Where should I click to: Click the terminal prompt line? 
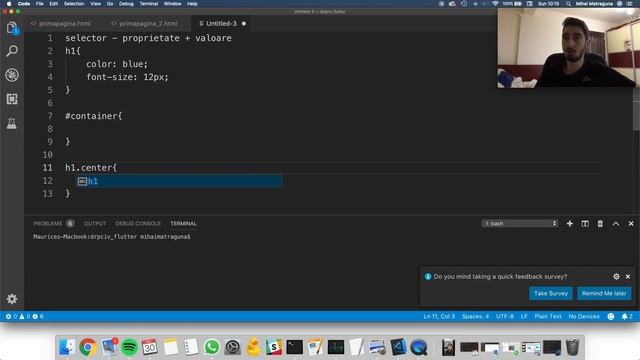[112, 237]
